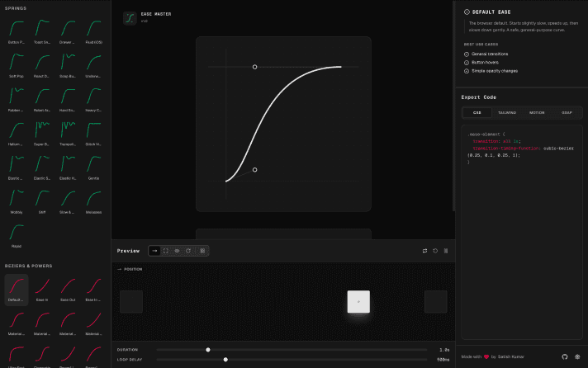
Task: Click the Position label in preview
Action: coord(133,269)
